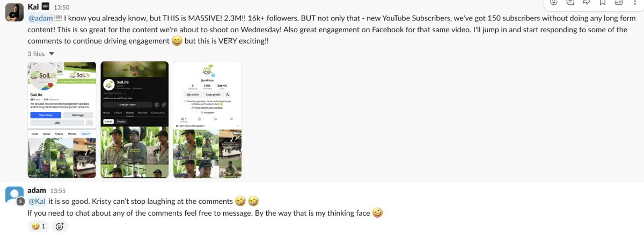Viewport: 644px width, 235px height.
Task: Click adam's username in message header
Action: coord(37,190)
